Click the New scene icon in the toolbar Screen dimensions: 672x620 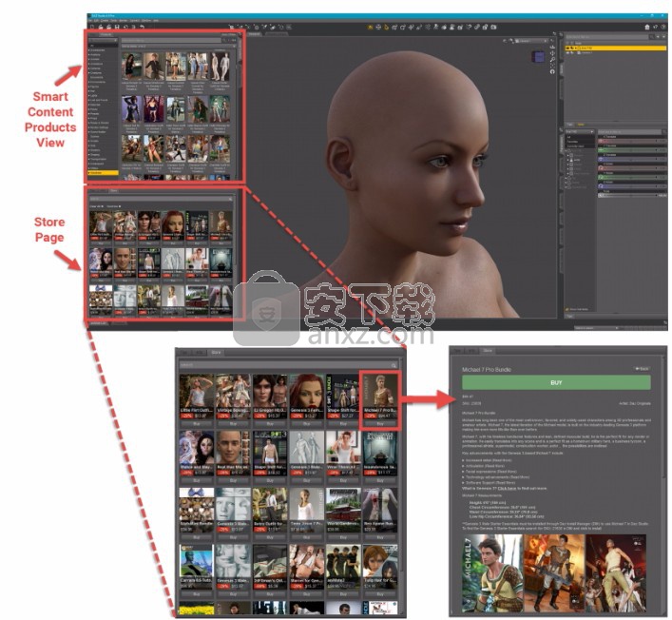(x=91, y=27)
